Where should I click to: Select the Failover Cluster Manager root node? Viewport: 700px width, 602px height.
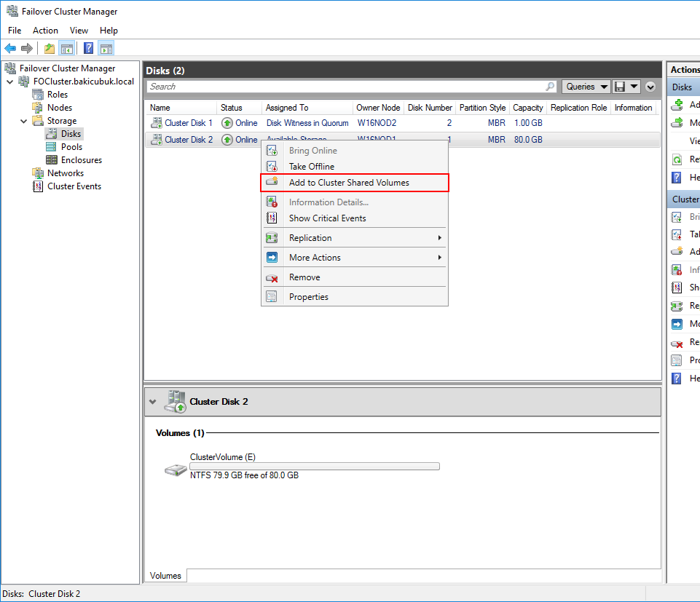click(x=67, y=68)
